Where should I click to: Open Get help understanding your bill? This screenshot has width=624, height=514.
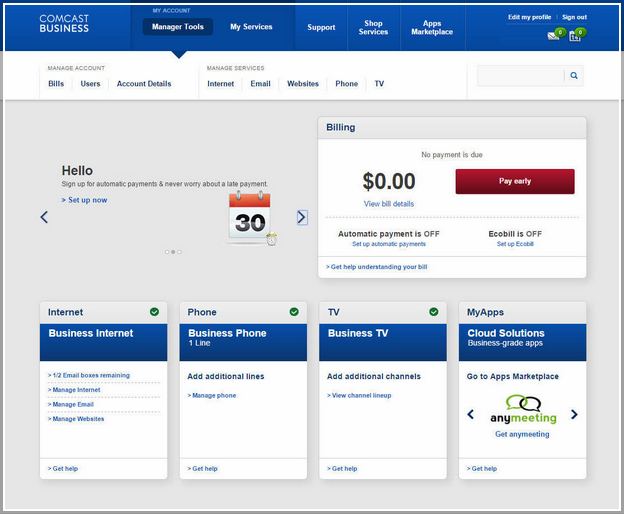(x=376, y=267)
